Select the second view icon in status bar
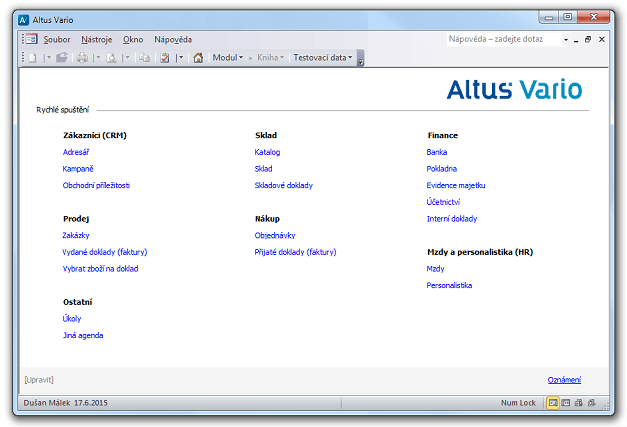This screenshot has width=627, height=427. click(566, 403)
